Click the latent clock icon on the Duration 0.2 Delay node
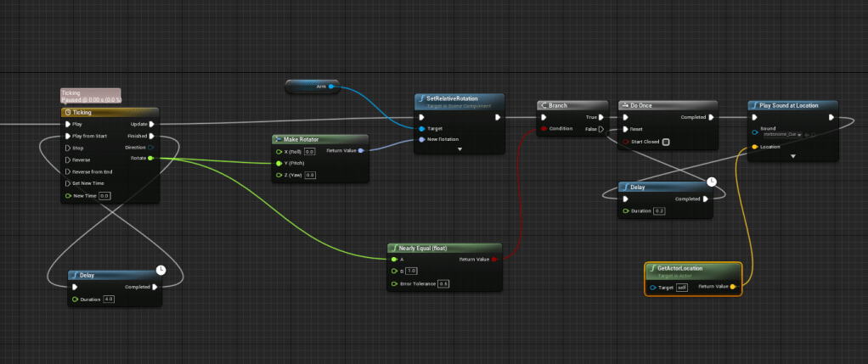868x364 pixels. tap(712, 182)
